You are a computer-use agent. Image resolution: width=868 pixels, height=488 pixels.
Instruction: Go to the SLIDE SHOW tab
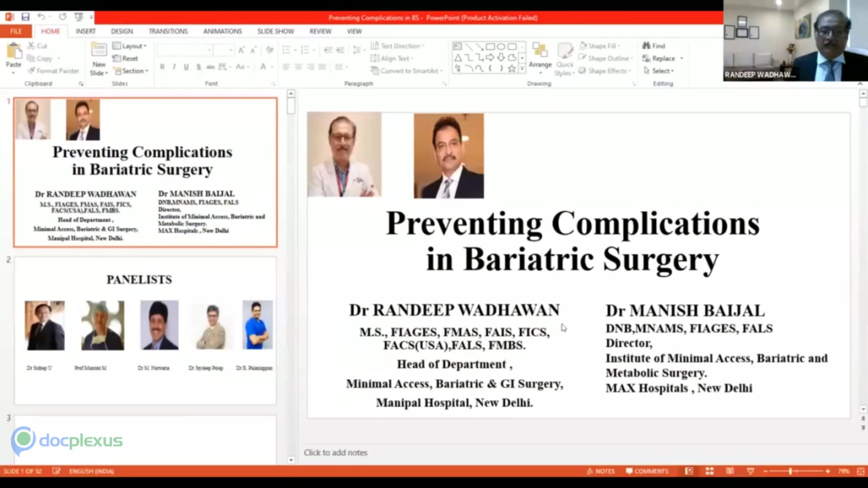pyautogui.click(x=276, y=31)
